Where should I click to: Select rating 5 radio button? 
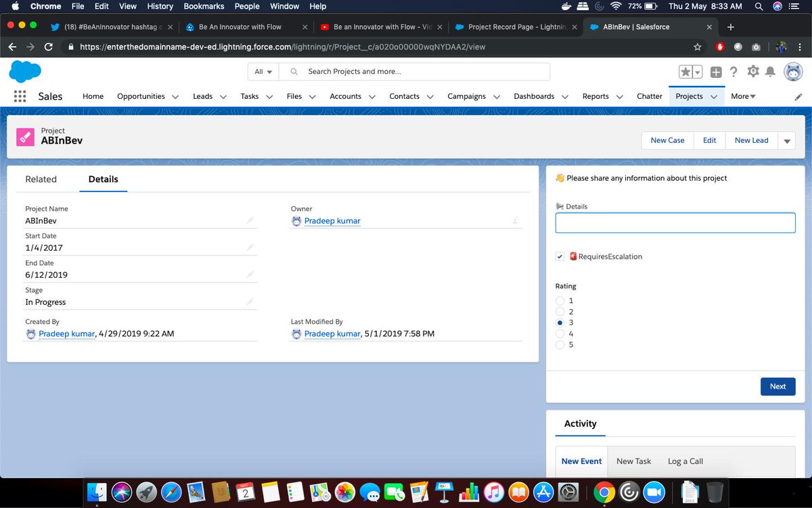click(x=560, y=345)
